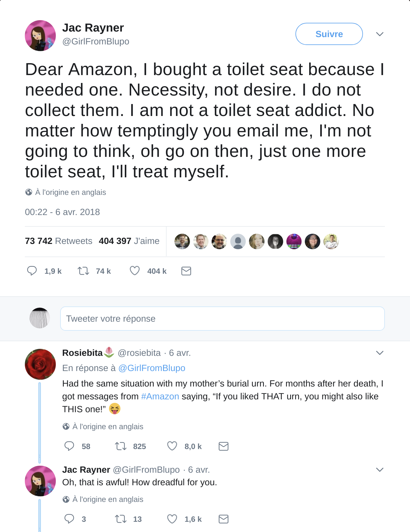Viewport: 410px width, 532px height.
Task: Like the main tweet with the heart icon
Action: coord(135,271)
